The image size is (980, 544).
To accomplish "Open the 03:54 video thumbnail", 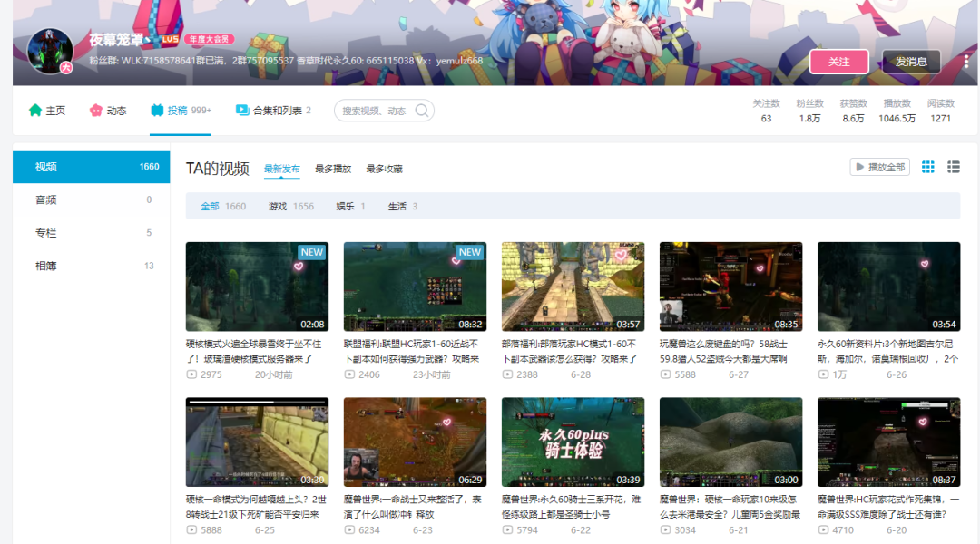I will point(888,287).
